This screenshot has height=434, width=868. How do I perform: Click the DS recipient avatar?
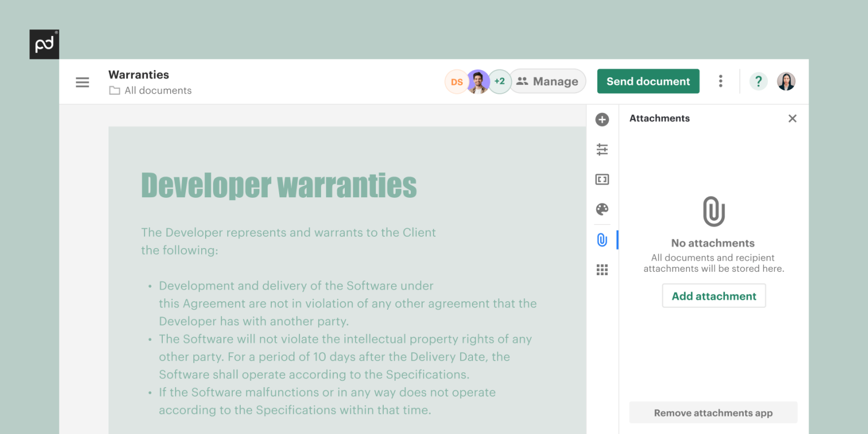[457, 81]
